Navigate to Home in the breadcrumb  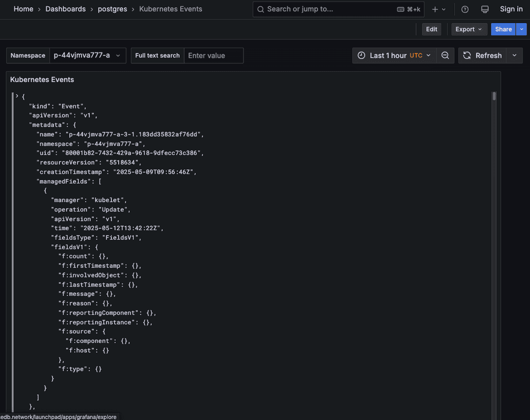pyautogui.click(x=24, y=9)
